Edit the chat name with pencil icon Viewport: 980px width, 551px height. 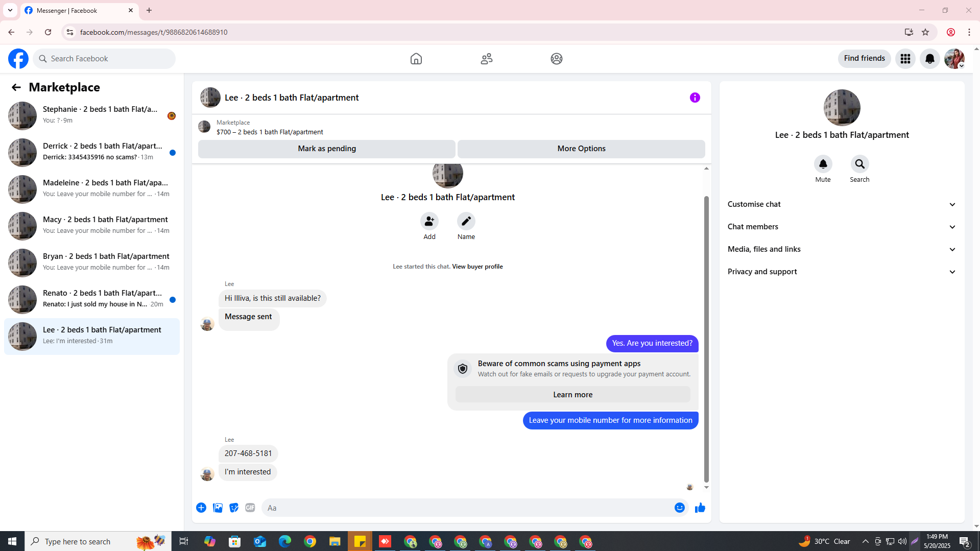pyautogui.click(x=466, y=221)
